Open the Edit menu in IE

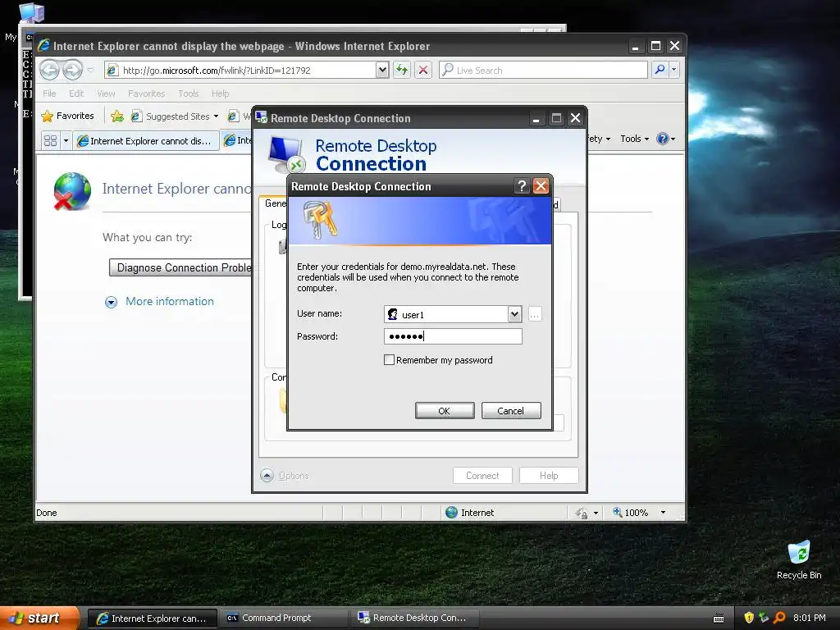pyautogui.click(x=76, y=94)
